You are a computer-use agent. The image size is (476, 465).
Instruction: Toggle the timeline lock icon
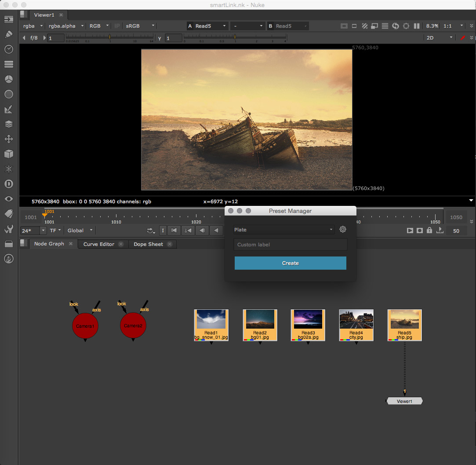click(x=429, y=231)
